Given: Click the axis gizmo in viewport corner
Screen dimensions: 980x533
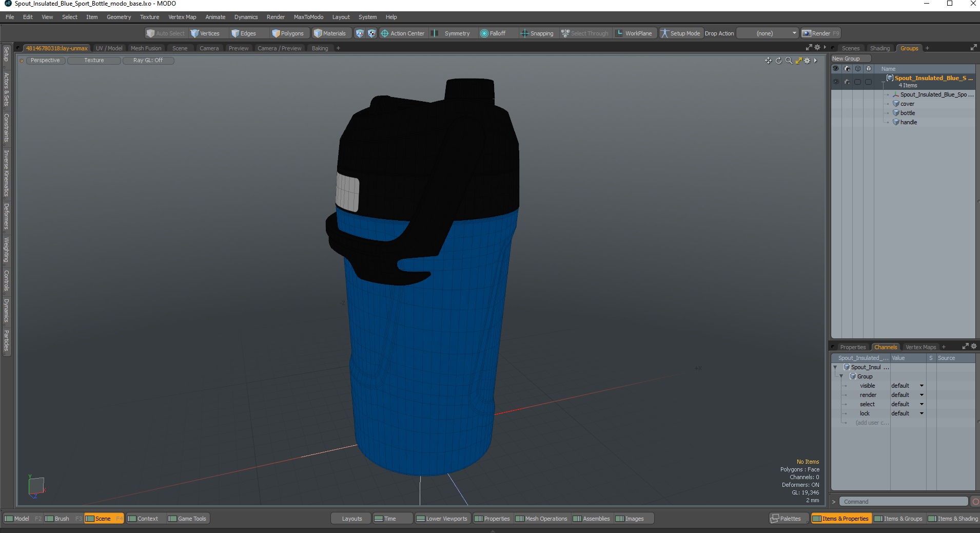Looking at the screenshot, I should point(36,486).
